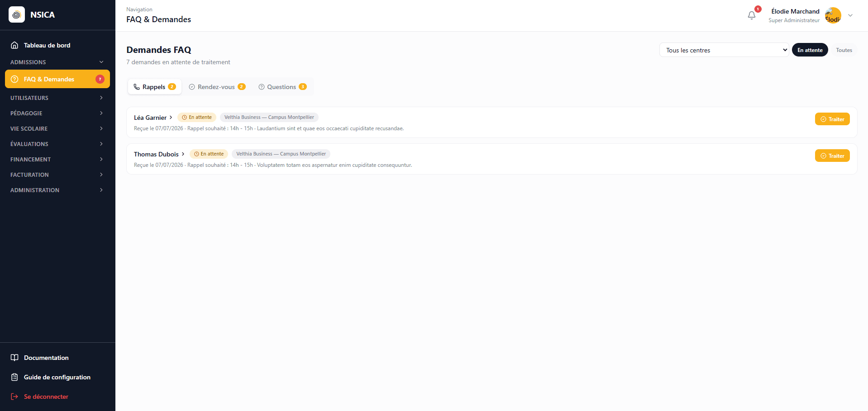
Task: Open Thomas Dubois's profile link
Action: pos(159,154)
